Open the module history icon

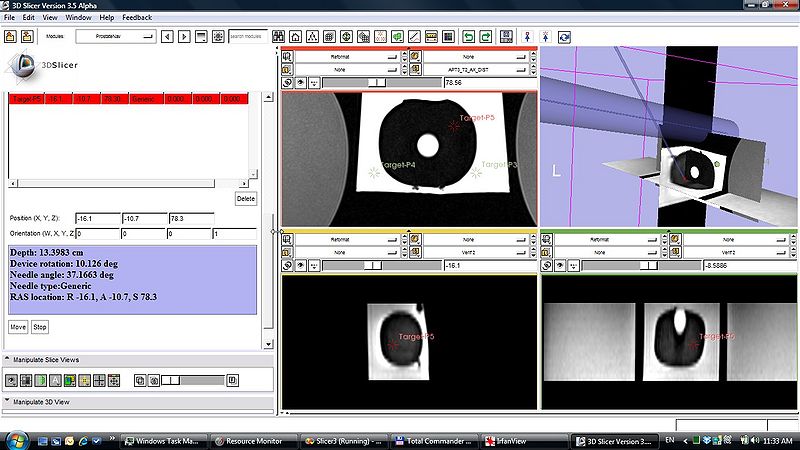(x=201, y=37)
